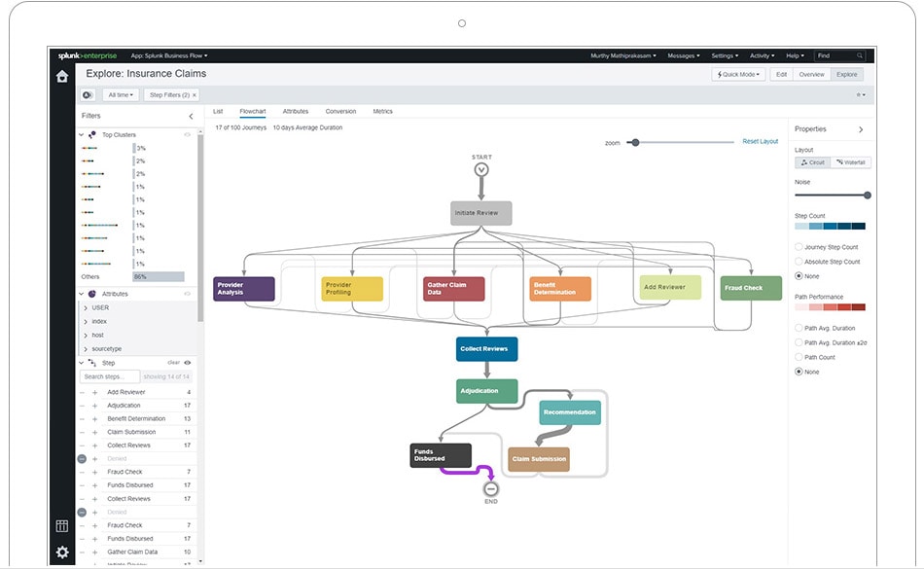924x570 pixels.
Task: Switch to the Metrics tab
Action: pos(382,112)
